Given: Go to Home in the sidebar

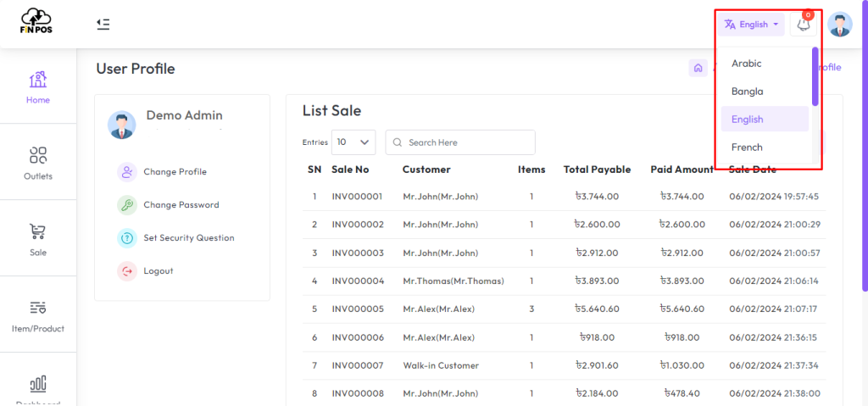Looking at the screenshot, I should 37,86.
